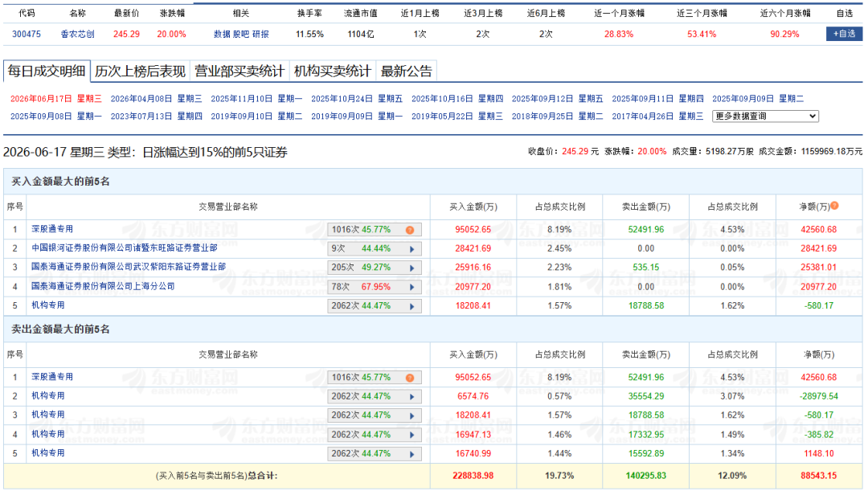This screenshot has height=491, width=868.
Task: Click the 53.41% three-month gain value
Action: coord(702,35)
